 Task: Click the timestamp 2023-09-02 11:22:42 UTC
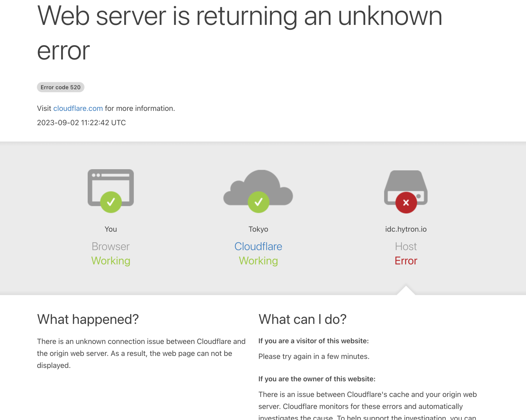pyautogui.click(x=81, y=123)
